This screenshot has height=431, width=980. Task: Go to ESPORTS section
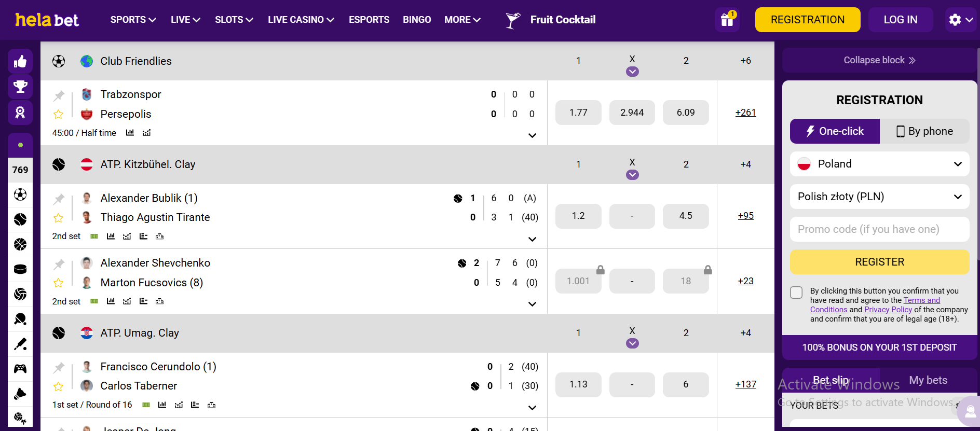point(369,20)
